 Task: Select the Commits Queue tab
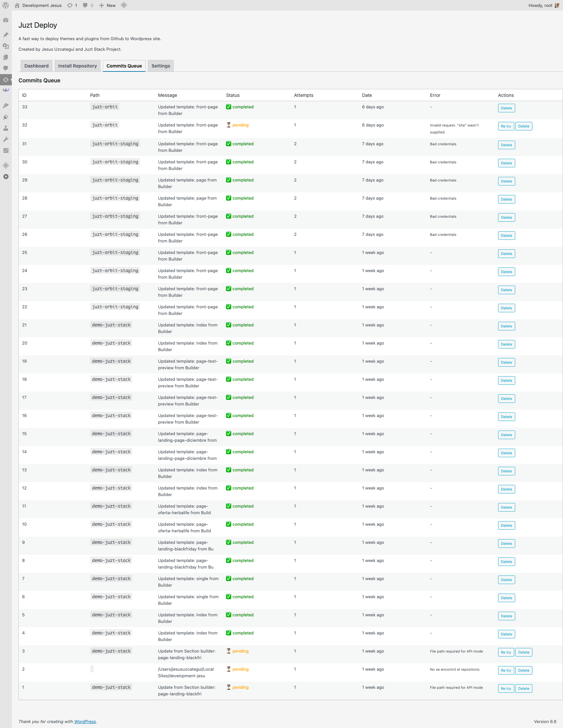[x=124, y=66]
